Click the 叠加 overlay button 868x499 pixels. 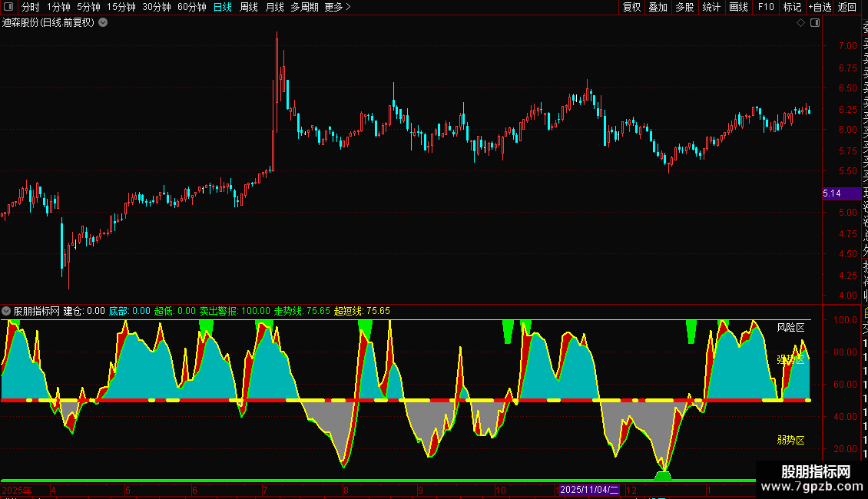point(658,7)
